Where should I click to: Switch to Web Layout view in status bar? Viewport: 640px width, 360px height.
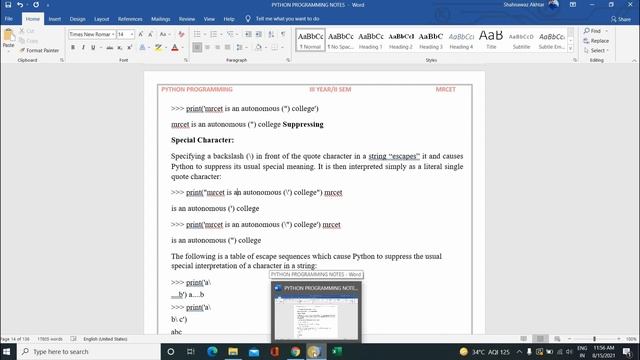pos(557,339)
